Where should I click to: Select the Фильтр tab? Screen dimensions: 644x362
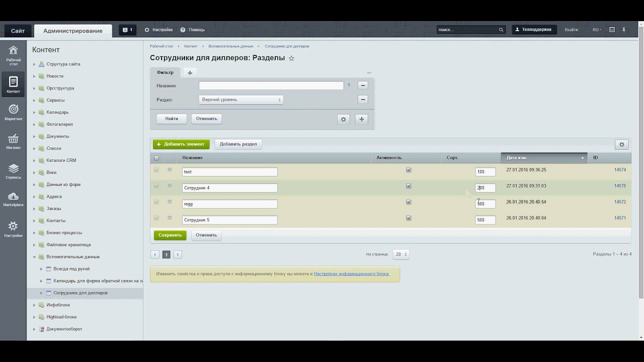pyautogui.click(x=165, y=72)
